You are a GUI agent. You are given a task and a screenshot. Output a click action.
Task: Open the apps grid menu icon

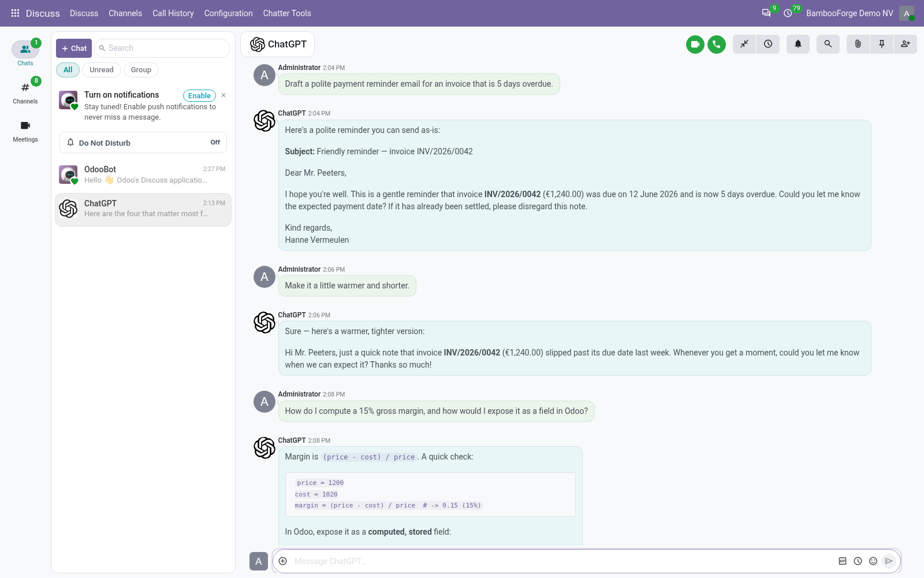point(15,13)
